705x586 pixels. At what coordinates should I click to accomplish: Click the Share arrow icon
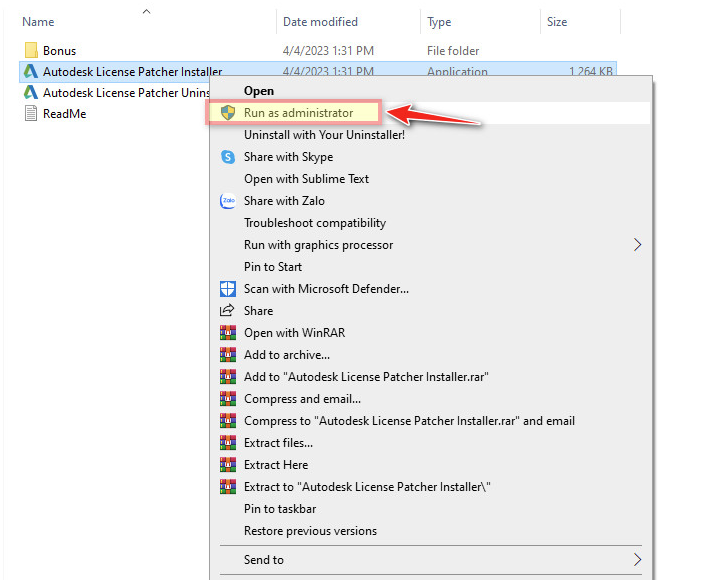coord(227,311)
